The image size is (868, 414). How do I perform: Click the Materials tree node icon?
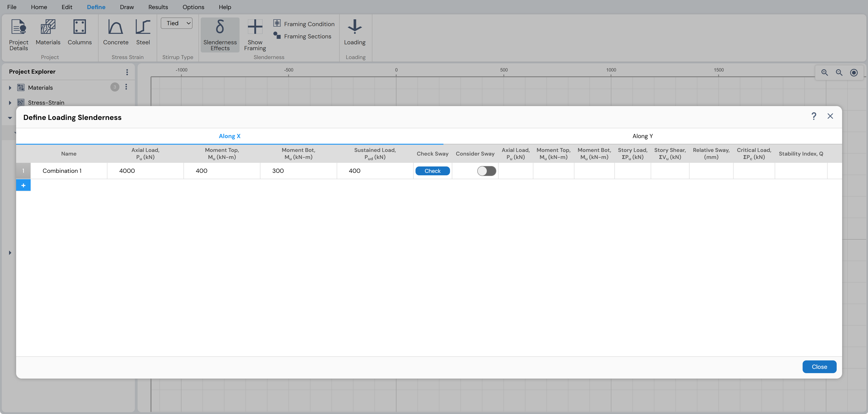[21, 88]
